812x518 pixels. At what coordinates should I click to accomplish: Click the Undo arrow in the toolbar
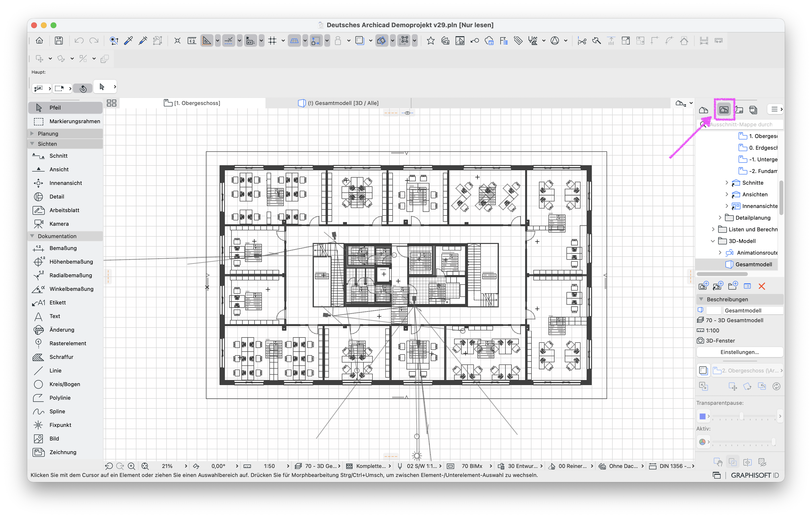pos(79,41)
